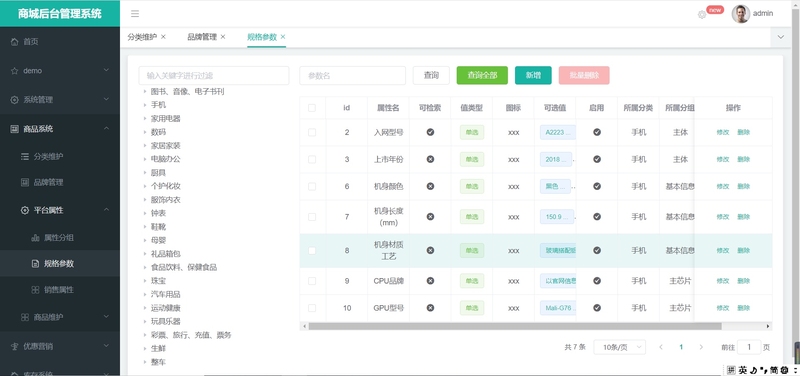Expand the 电脑办公 tree node
This screenshot has height=376, width=800.
(x=145, y=159)
